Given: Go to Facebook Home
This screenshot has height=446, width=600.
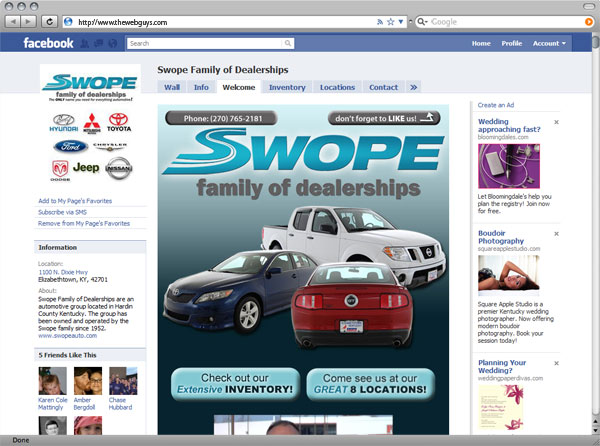Looking at the screenshot, I should [x=481, y=43].
